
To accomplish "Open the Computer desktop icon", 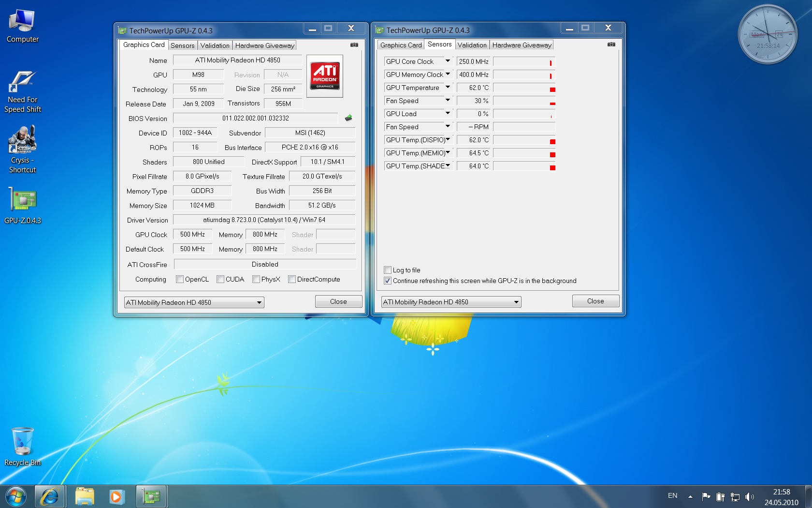I will pyautogui.click(x=22, y=27).
